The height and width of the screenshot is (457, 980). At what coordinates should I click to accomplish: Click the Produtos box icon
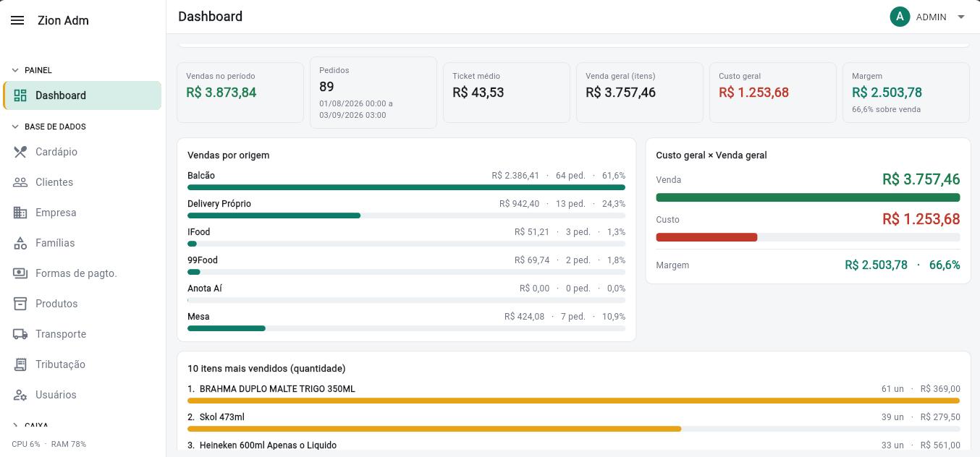[x=20, y=304]
